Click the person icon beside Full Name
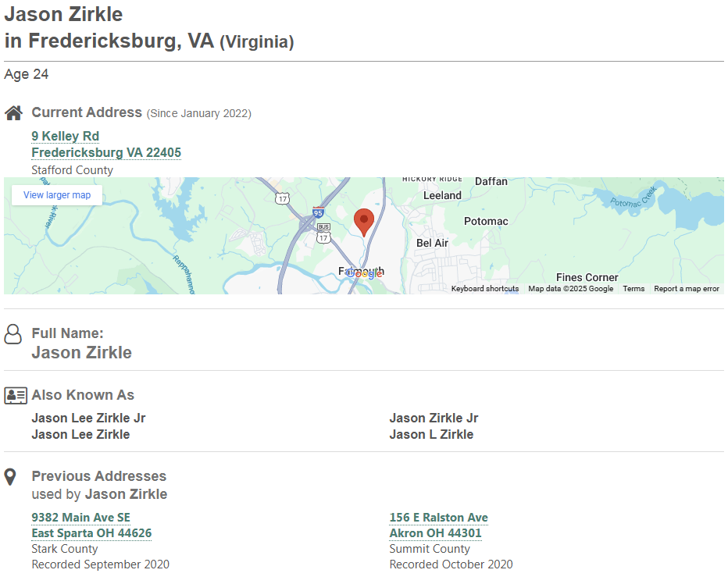This screenshot has height=584, width=728. (13, 334)
